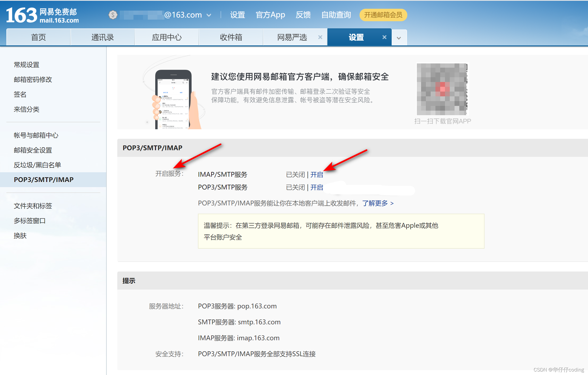
Task: Open 设置 link in top header
Action: coord(237,15)
